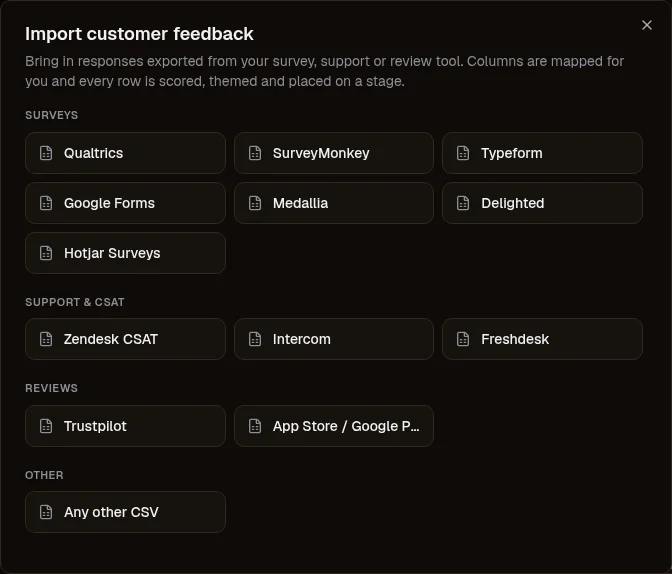
Task: Import reviews from Trustpilot
Action: 125,426
